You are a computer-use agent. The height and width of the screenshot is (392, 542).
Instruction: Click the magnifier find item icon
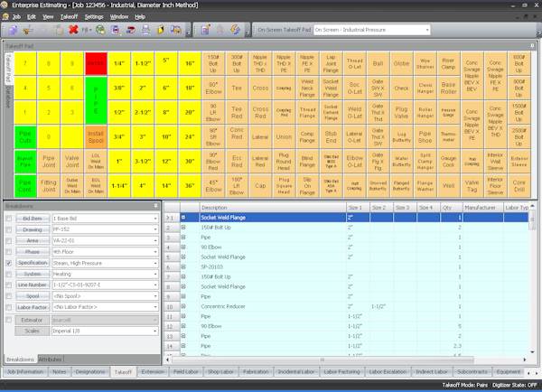116,30
